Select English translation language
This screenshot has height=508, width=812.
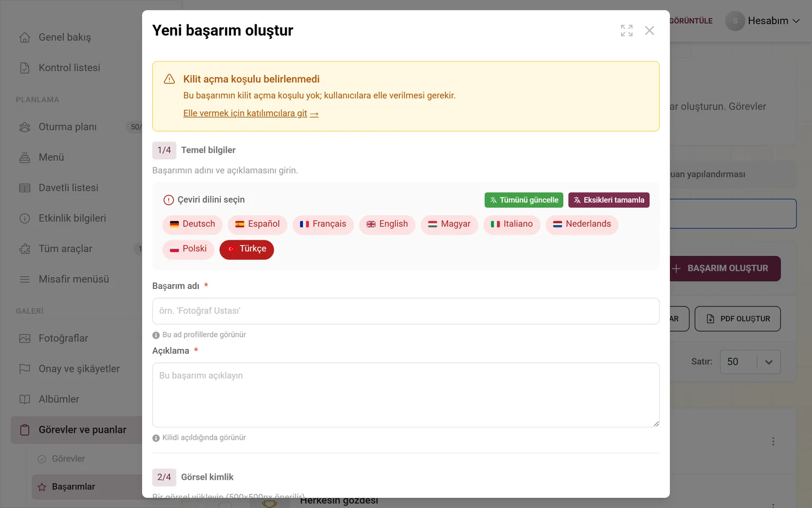[387, 224]
